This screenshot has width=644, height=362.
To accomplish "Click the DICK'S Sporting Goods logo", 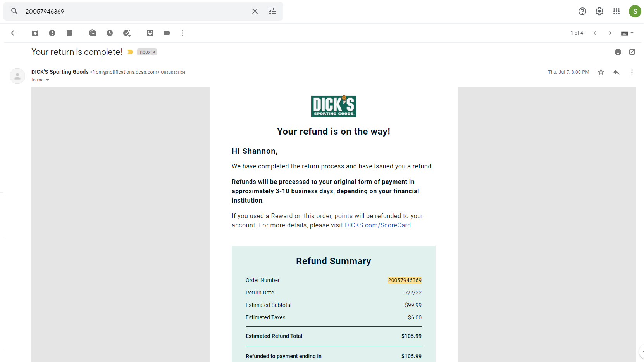I will pos(334,106).
